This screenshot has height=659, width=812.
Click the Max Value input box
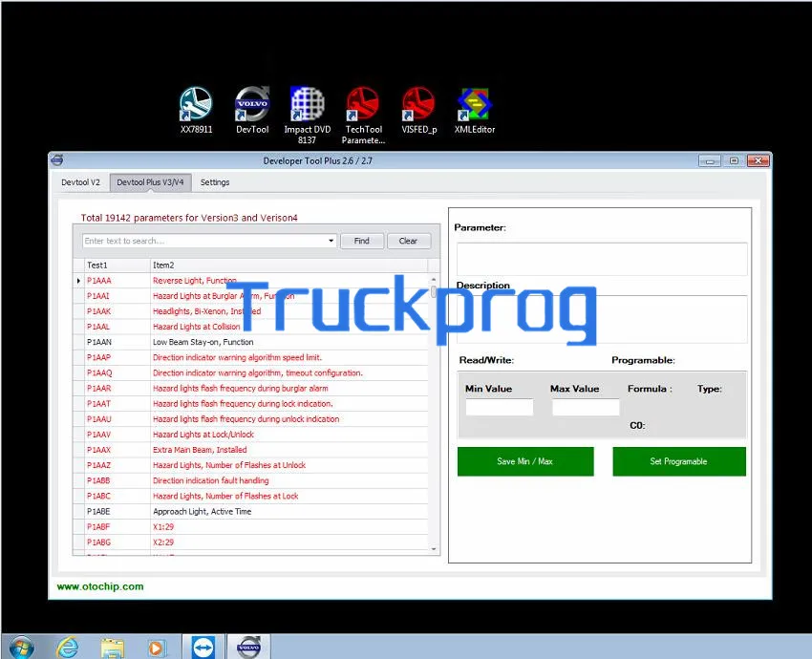(586, 407)
